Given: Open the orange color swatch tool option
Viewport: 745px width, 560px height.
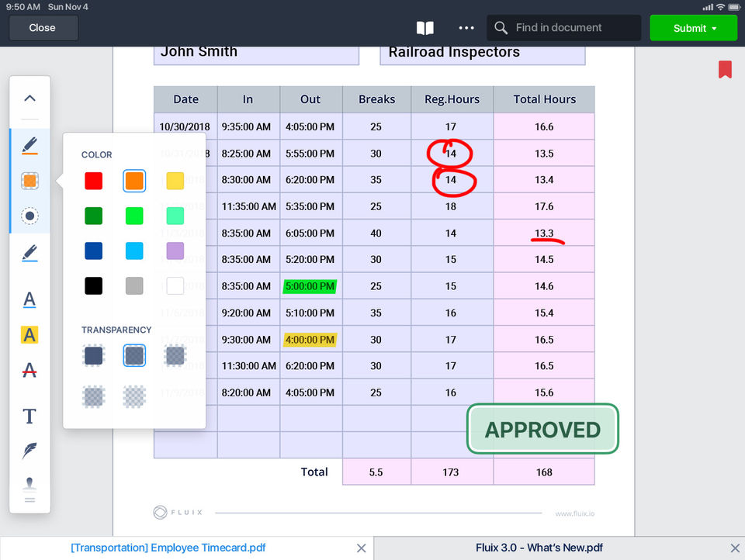Looking at the screenshot, I should tap(29, 181).
